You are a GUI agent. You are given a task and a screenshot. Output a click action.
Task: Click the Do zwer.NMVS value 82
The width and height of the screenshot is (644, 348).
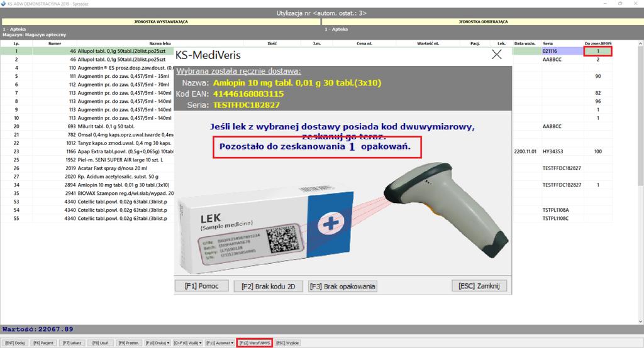598,93
